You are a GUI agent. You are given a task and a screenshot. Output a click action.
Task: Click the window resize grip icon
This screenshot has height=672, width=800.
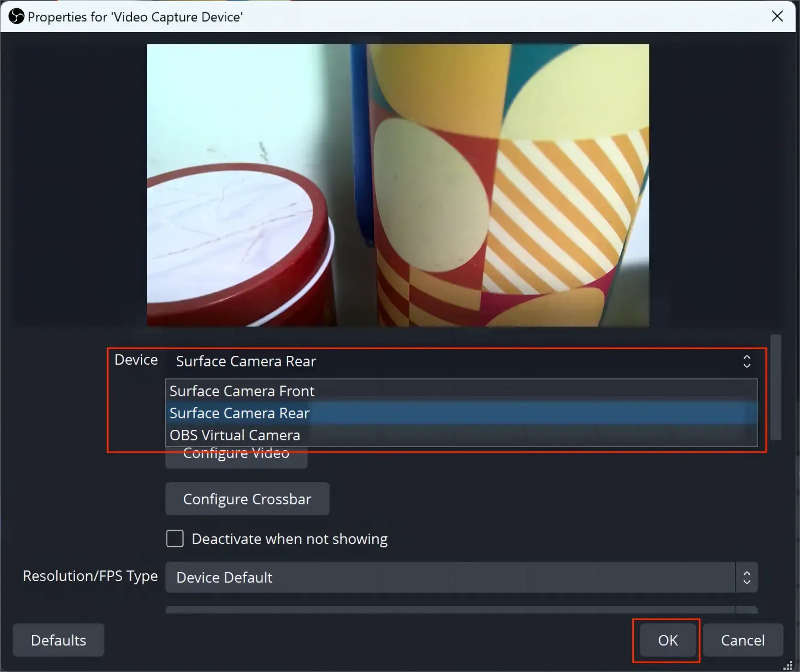tap(788, 666)
